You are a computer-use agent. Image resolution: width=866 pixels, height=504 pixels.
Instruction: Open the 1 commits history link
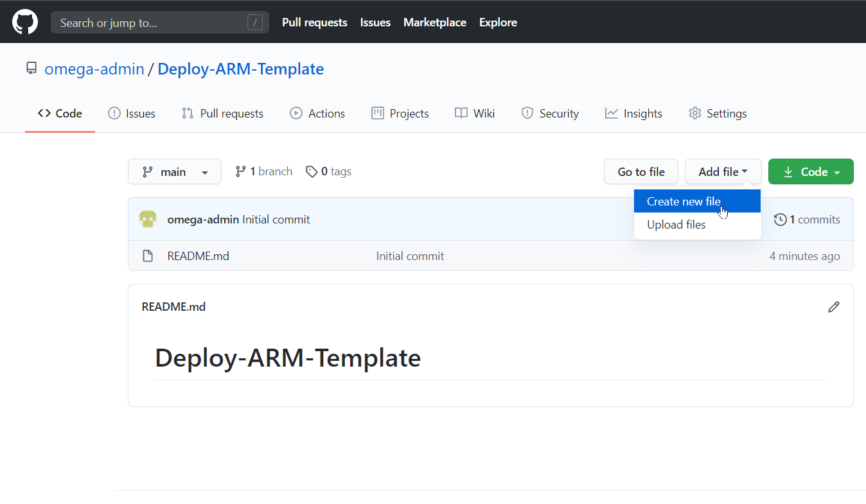pyautogui.click(x=807, y=220)
